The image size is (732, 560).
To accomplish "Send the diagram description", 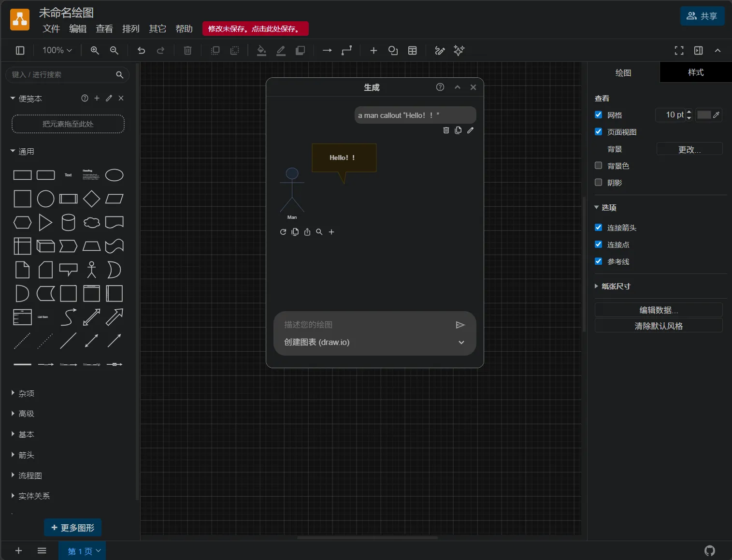I will coord(460,325).
